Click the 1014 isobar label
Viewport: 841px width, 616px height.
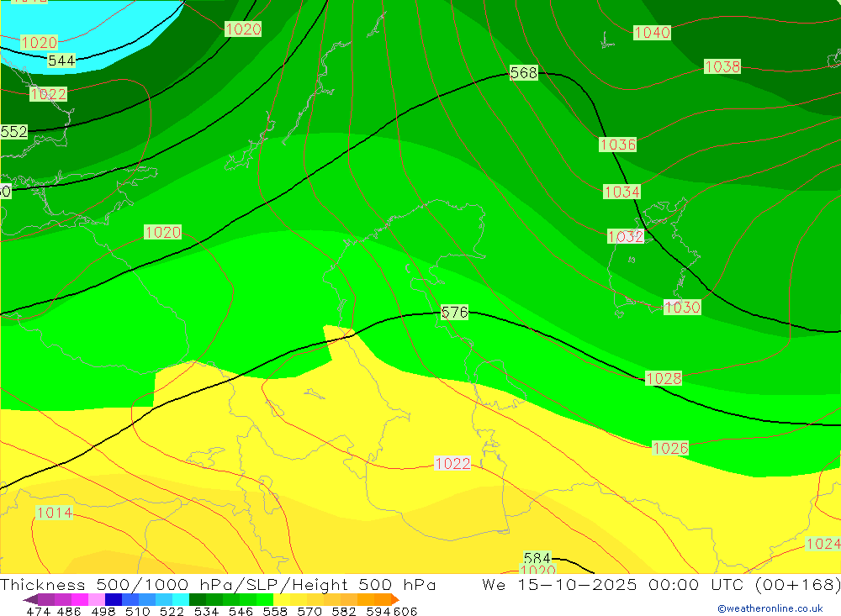coord(54,513)
